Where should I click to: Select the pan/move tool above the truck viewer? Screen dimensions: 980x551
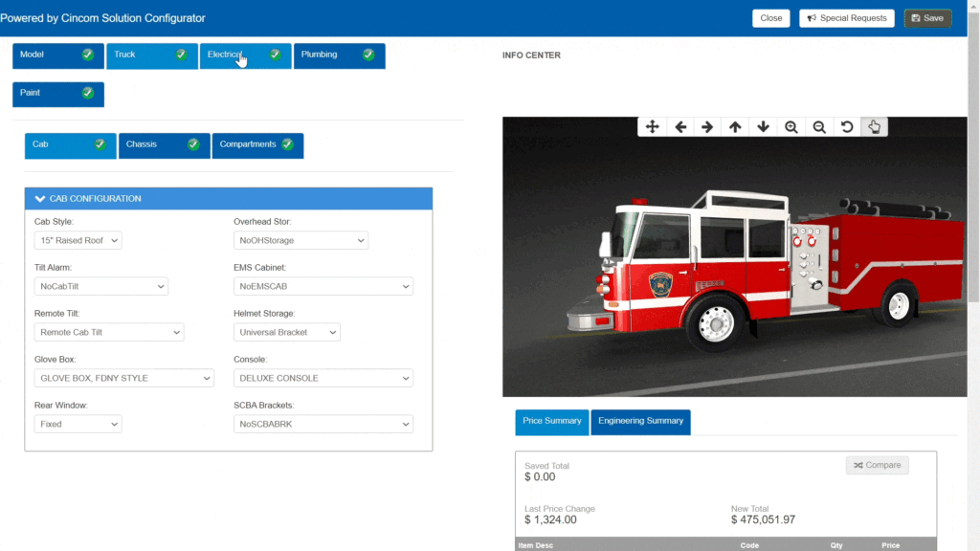click(x=652, y=125)
